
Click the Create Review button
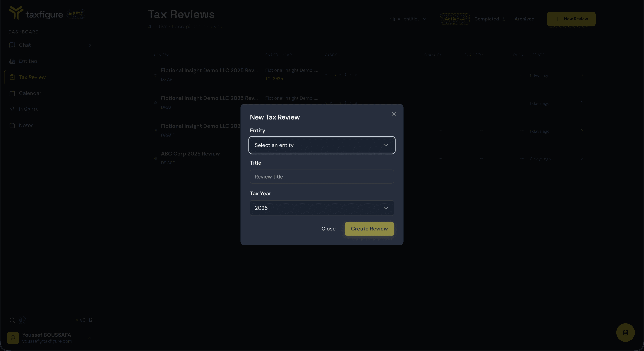[369, 229]
